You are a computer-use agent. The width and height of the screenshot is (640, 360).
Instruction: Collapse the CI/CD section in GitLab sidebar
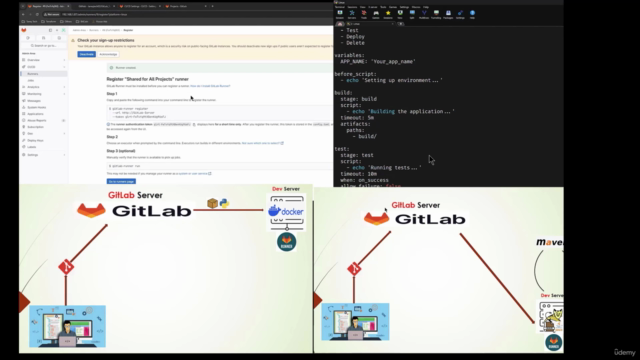(44, 67)
